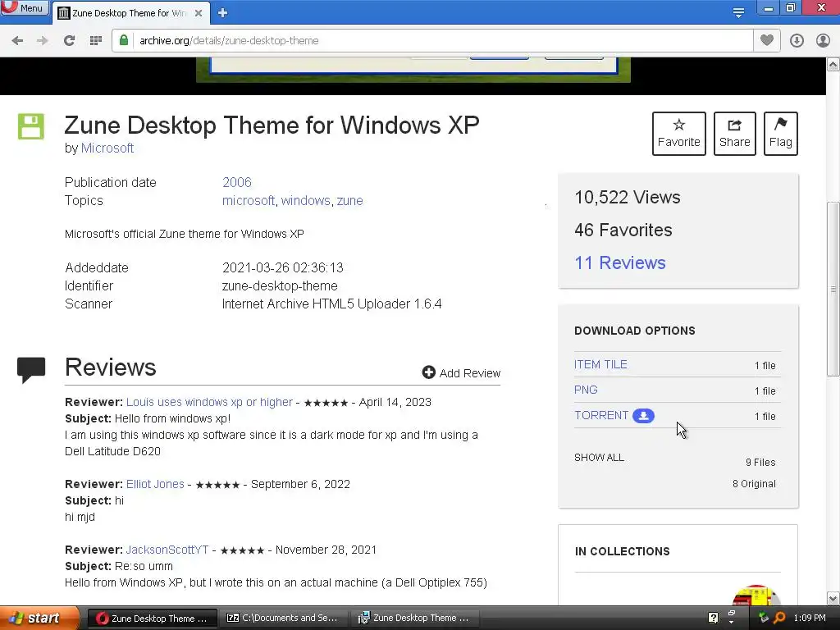Screen dimensions: 840x630
Task: Open Speed Dial grid icon
Action: pyautogui.click(x=95, y=41)
